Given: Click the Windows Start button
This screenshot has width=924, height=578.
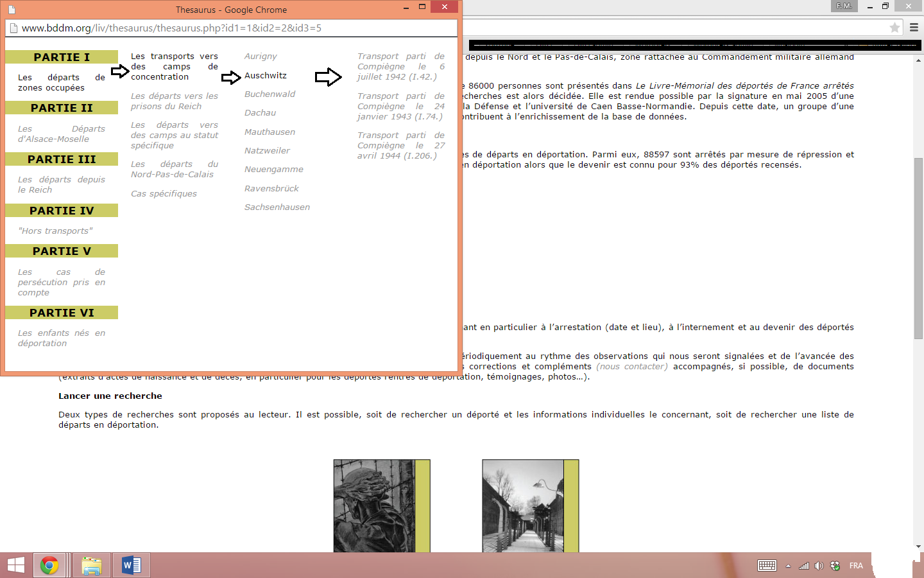Looking at the screenshot, I should pyautogui.click(x=16, y=565).
